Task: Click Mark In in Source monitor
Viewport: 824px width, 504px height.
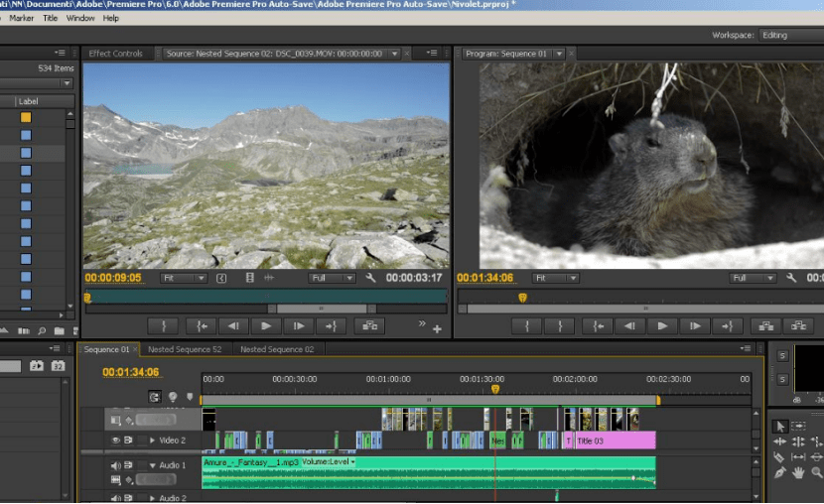Action: 164,324
